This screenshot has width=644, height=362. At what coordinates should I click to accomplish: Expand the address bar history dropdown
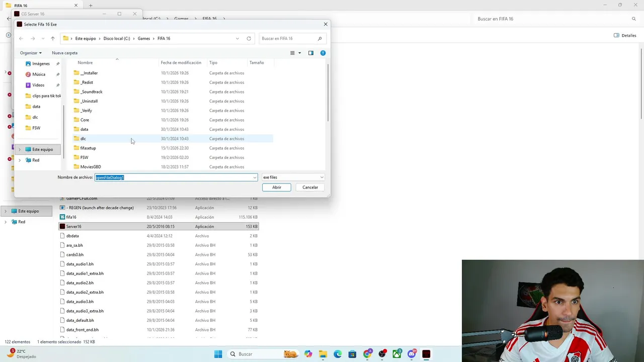[237, 38]
